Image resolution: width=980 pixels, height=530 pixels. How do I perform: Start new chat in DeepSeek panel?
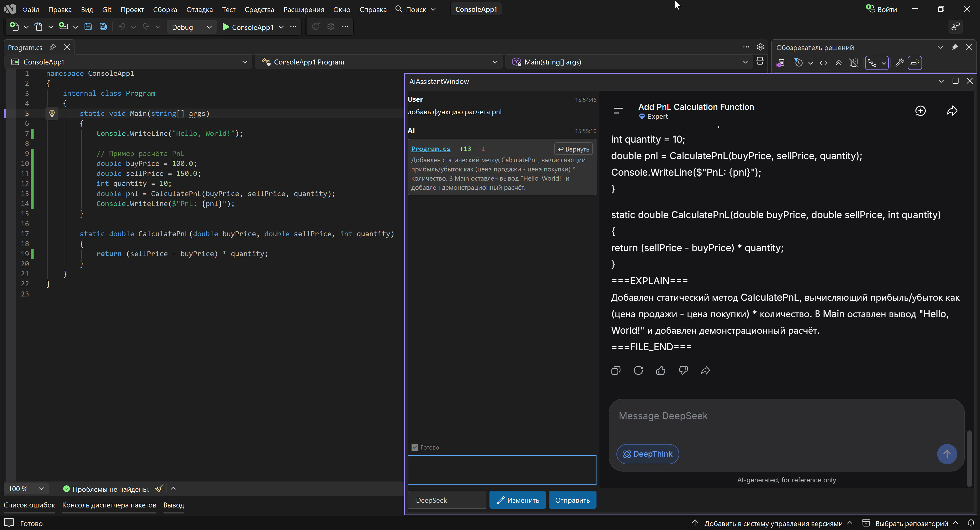click(920, 111)
